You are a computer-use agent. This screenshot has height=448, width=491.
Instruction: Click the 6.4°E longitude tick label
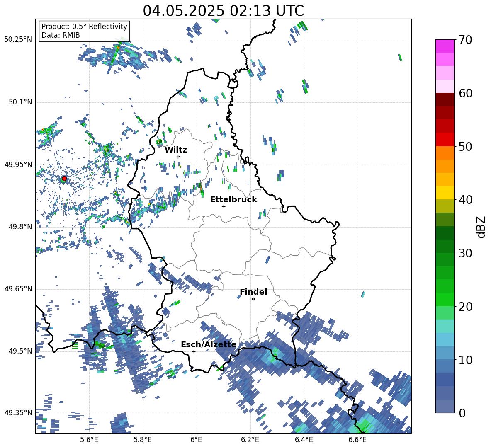click(x=304, y=440)
